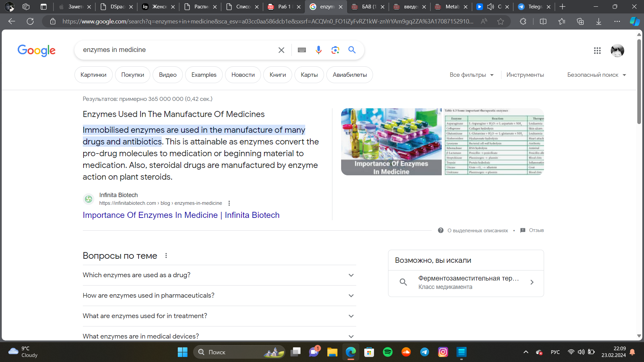Open Google account avatar
The image size is (644, 362).
[x=617, y=51]
